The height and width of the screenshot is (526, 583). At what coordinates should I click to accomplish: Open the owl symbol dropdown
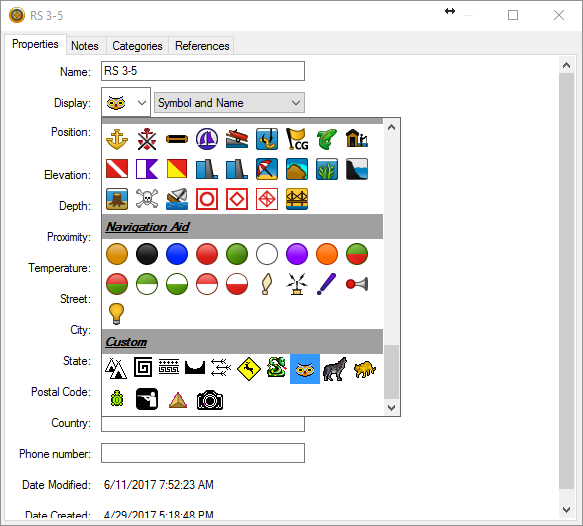126,103
